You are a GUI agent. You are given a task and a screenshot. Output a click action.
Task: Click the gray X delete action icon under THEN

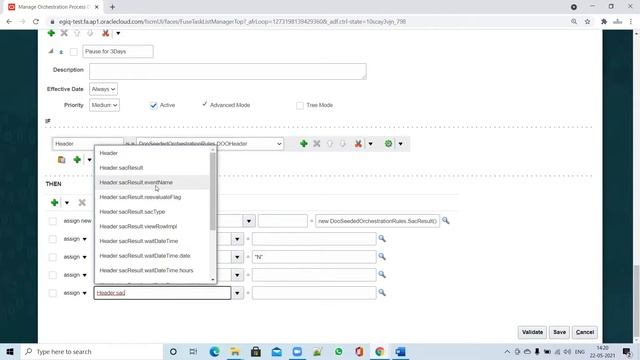point(82,202)
